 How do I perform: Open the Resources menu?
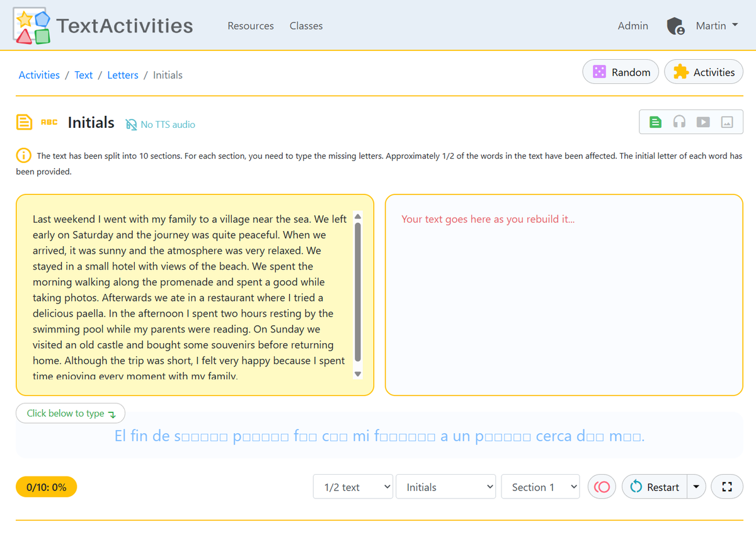(x=251, y=26)
